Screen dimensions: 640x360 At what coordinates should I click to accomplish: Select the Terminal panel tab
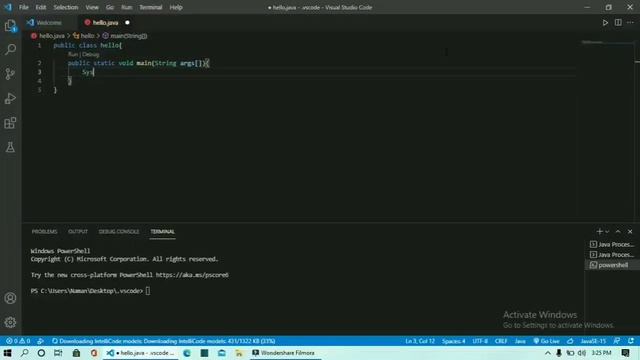click(162, 232)
